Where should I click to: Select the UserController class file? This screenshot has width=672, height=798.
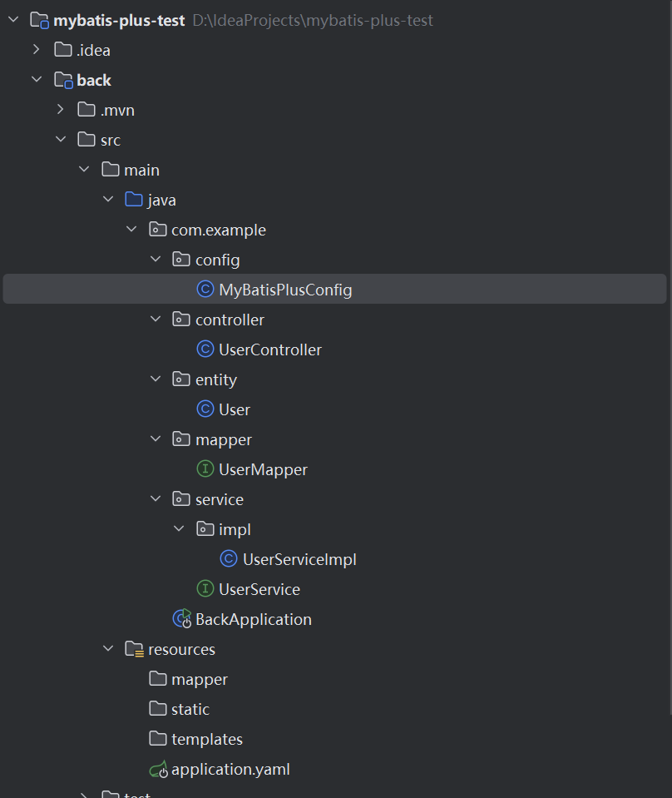pyautogui.click(x=269, y=349)
